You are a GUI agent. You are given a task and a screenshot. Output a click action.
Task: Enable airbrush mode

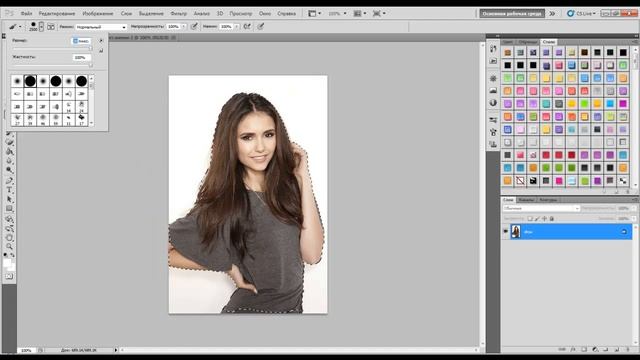[247, 27]
